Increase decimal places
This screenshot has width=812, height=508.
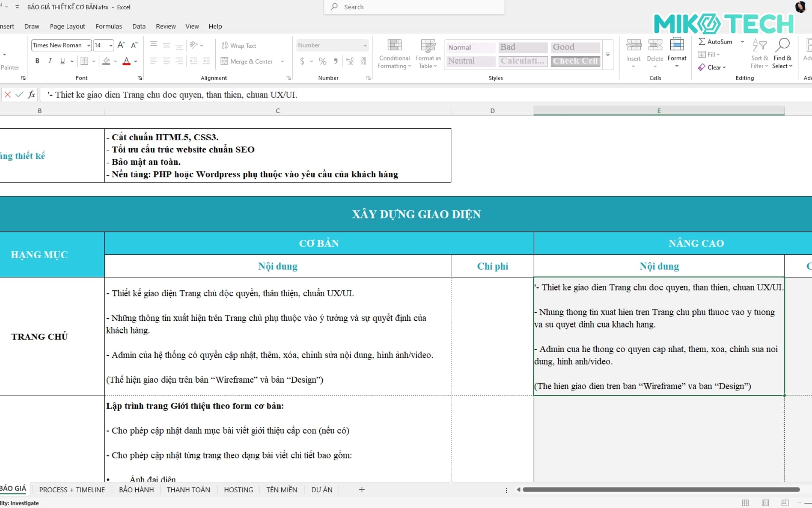350,61
